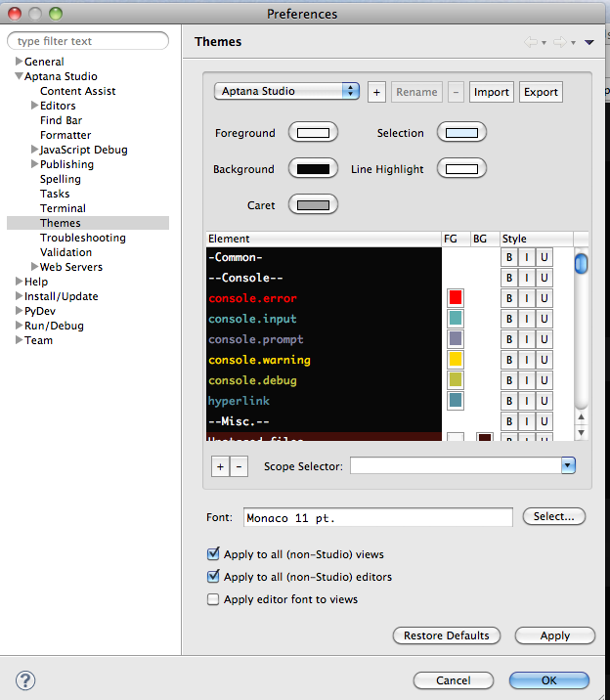This screenshot has width=610, height=700.
Task: Enable Apply editor font to views
Action: (214, 599)
